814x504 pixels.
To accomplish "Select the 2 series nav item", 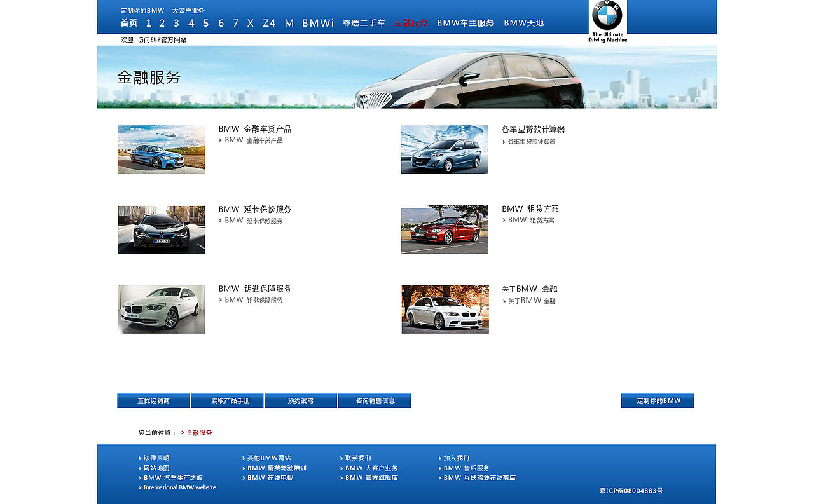I will click(162, 23).
